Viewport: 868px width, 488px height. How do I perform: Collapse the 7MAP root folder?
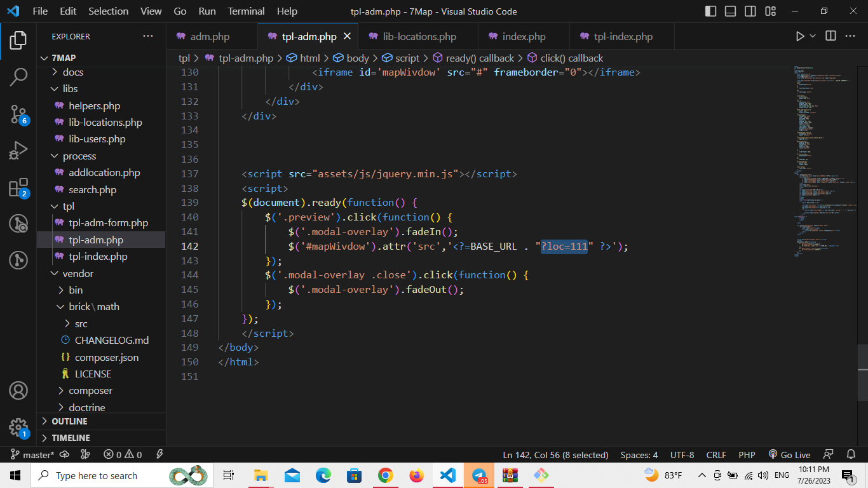click(102, 58)
